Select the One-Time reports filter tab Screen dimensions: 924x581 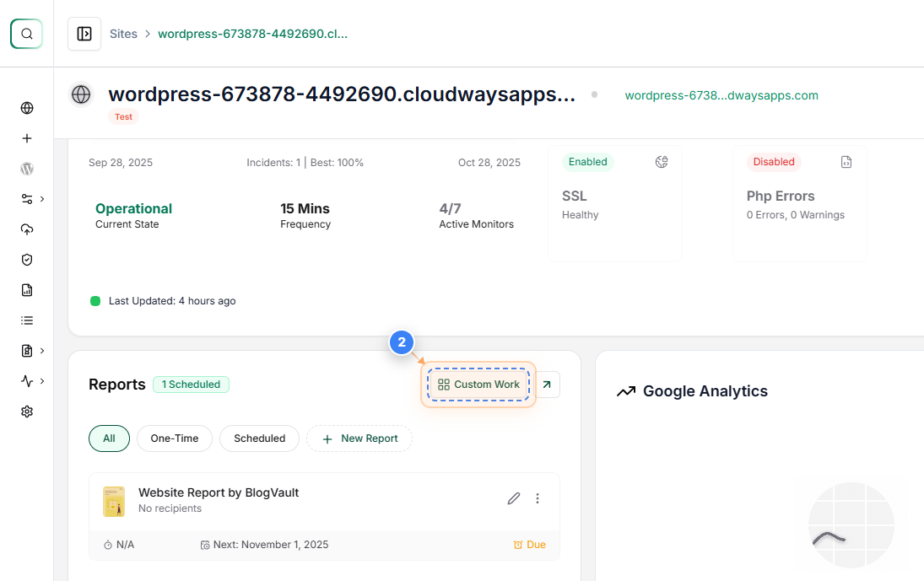[175, 438]
